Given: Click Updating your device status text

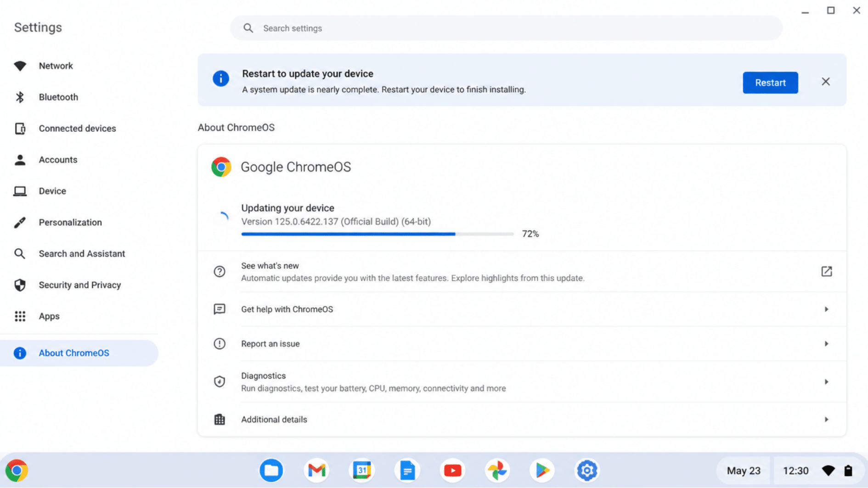Looking at the screenshot, I should tap(287, 208).
